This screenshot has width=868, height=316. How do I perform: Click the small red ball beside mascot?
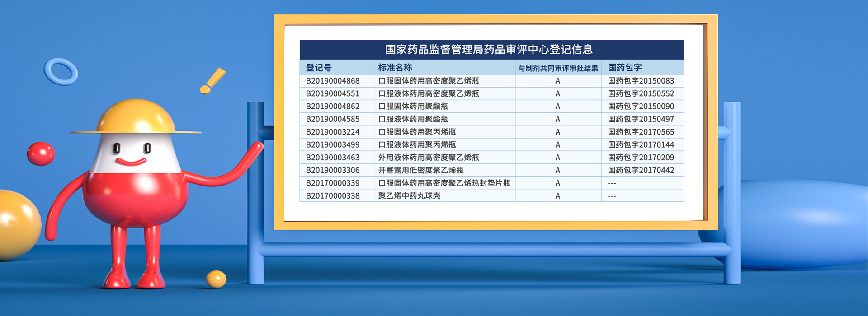click(41, 154)
